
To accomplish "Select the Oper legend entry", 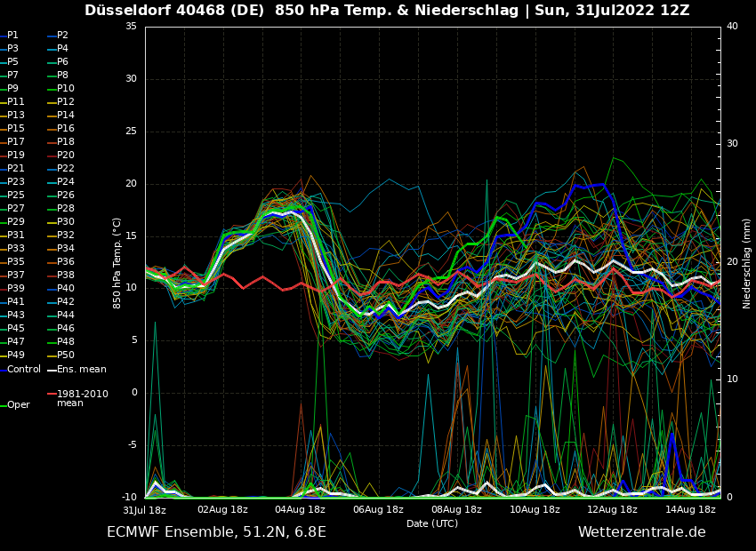I will [19, 404].
